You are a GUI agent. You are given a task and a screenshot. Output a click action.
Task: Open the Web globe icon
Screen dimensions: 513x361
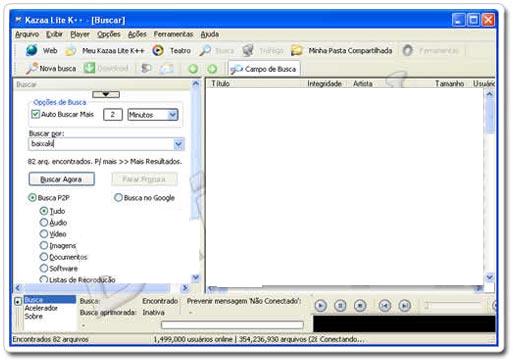32,50
